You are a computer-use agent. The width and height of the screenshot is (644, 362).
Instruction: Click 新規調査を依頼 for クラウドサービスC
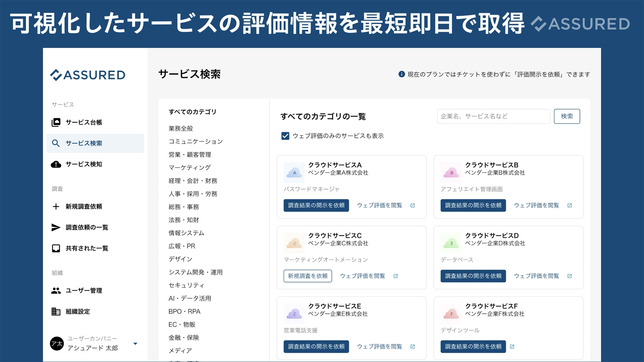click(308, 276)
